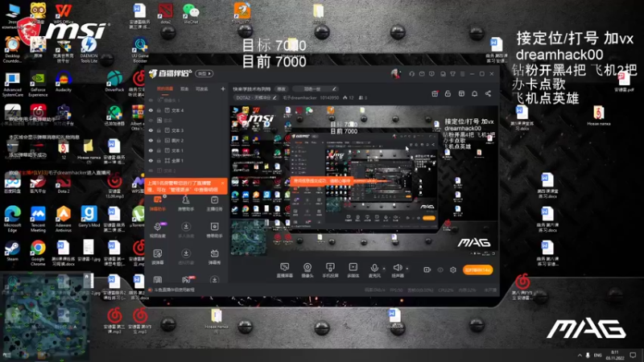
Task: Open Steam desktop shortcut
Action: (12, 251)
